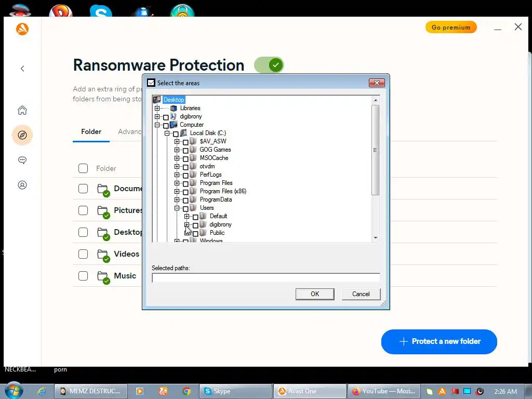Screen dimensions: 532x399
Task: Tick the Program Files checkbox in tree
Action: (185, 184)
